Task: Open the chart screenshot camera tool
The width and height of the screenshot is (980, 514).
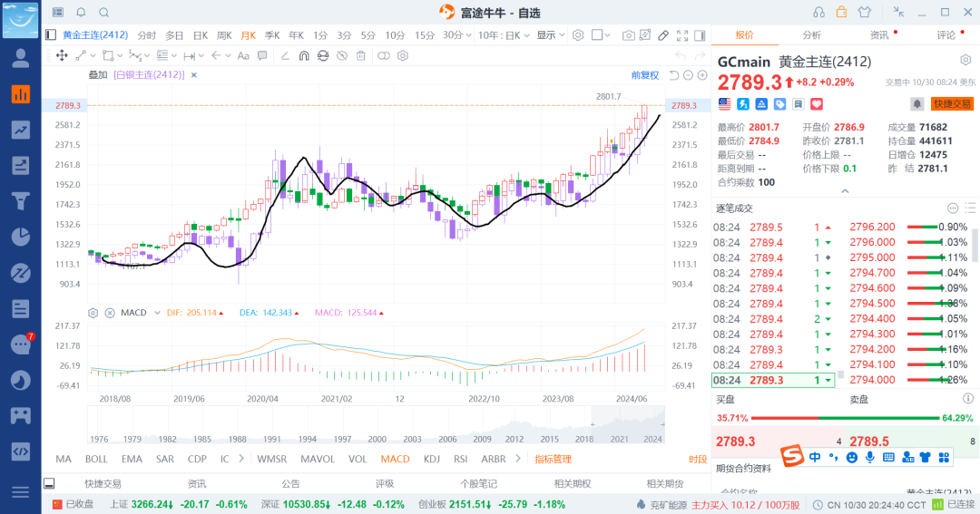Action: (x=629, y=35)
